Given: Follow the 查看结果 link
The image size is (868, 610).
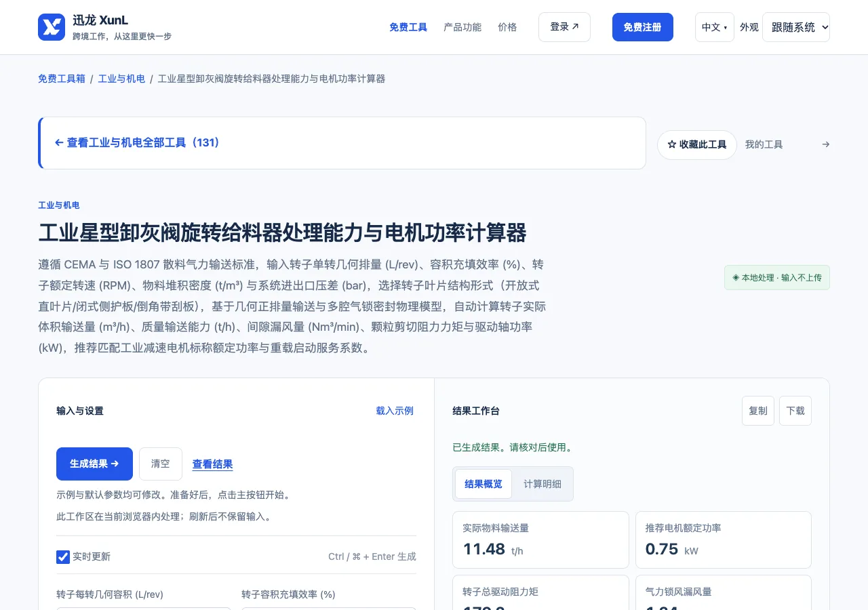Looking at the screenshot, I should point(212,464).
